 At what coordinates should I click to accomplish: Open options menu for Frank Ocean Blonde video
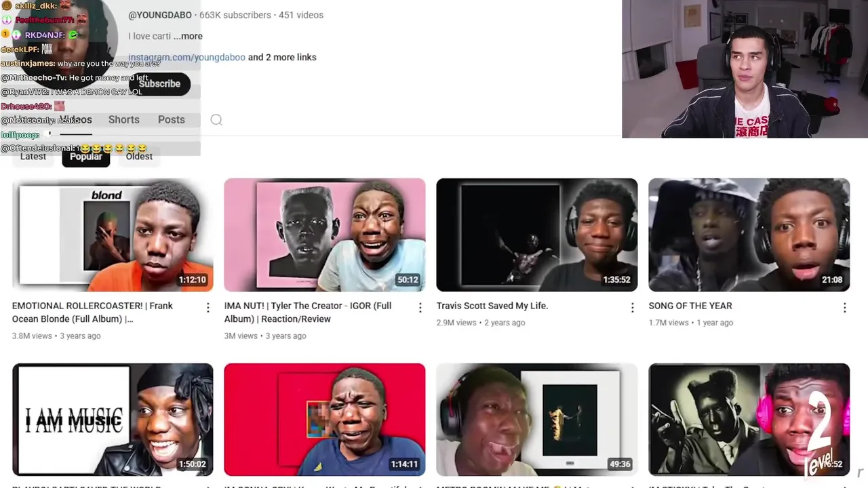click(208, 308)
